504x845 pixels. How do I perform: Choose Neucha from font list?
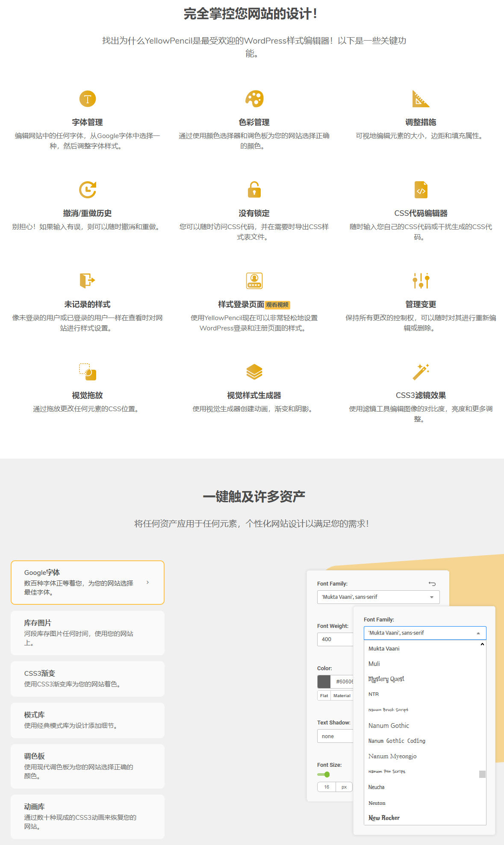(x=376, y=787)
